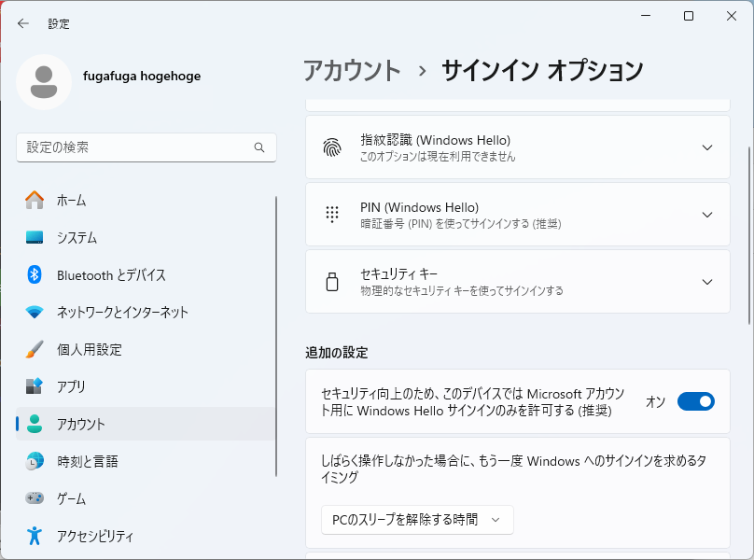The image size is (754, 560).
Task: Click the アカウント breadcrumb link
Action: point(352,71)
